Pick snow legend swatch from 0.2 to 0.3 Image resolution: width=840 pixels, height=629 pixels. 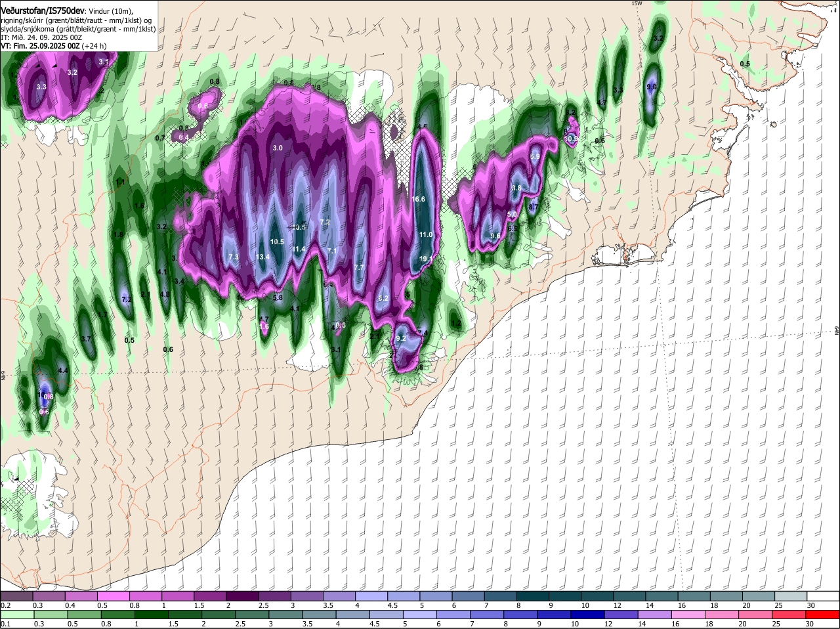click(16, 596)
